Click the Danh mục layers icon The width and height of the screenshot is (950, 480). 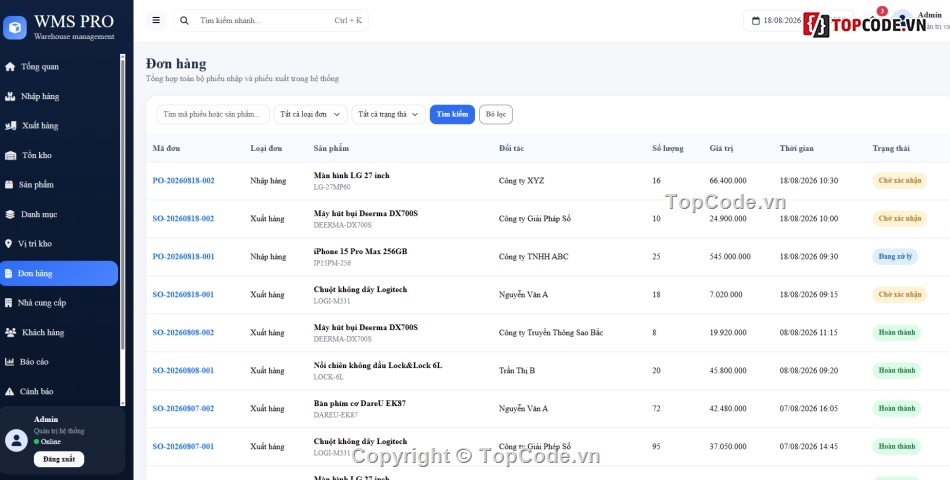click(x=10, y=214)
